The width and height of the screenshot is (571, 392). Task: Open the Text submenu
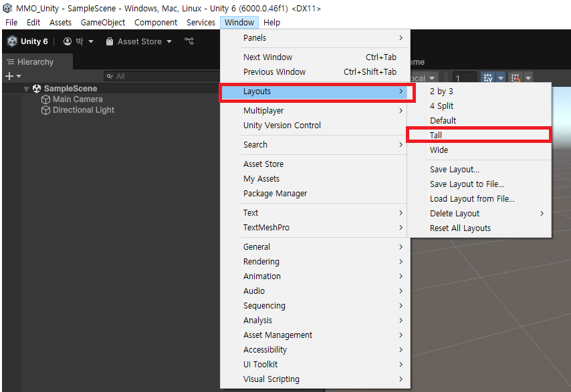[316, 213]
